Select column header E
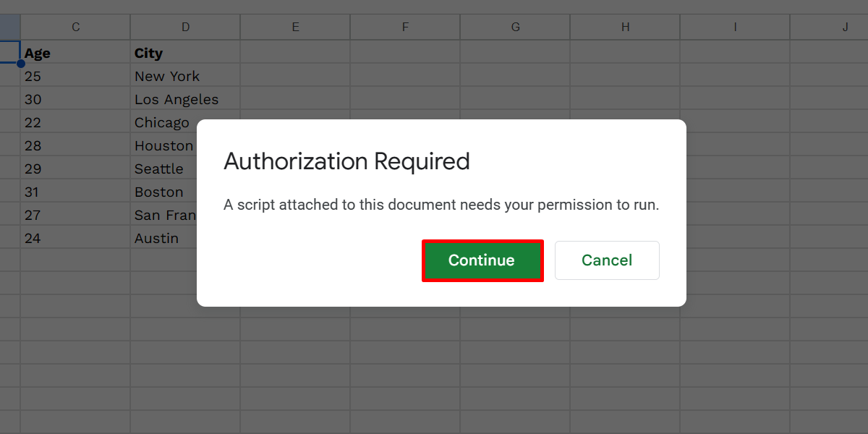Screen dimensions: 868x434 click(295, 26)
